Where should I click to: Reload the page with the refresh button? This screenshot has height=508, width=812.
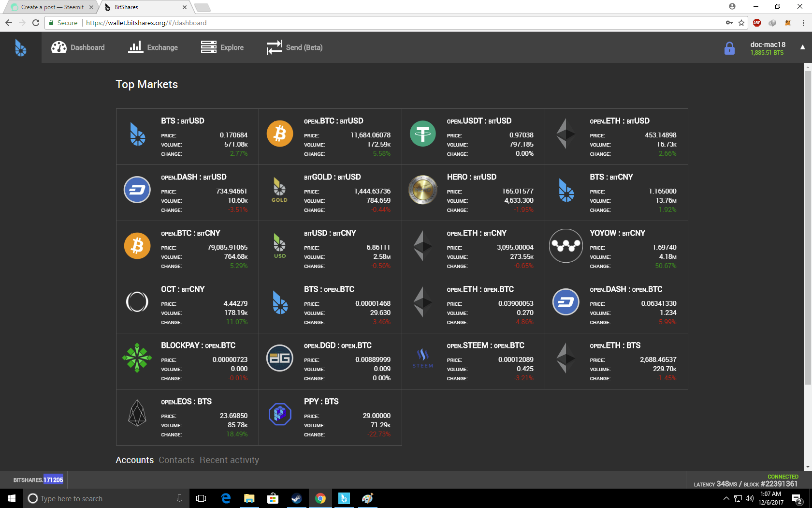coord(36,23)
